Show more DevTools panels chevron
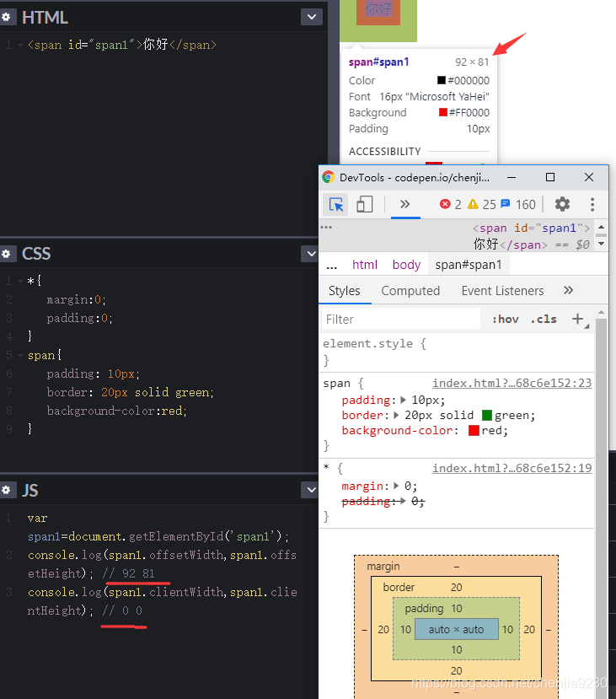 (x=404, y=204)
